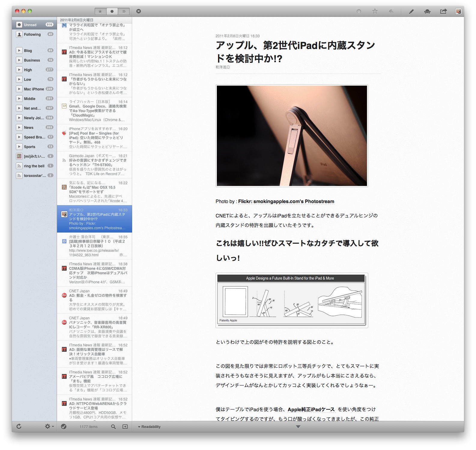Refresh feeds with the sync icon
Image resolution: width=476 pixels, height=450 pixels.
click(x=19, y=426)
